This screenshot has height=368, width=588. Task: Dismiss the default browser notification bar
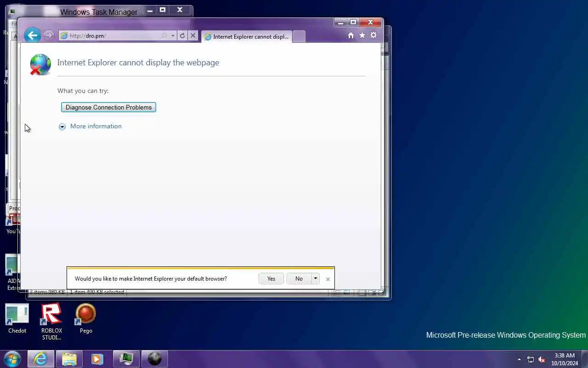click(328, 279)
